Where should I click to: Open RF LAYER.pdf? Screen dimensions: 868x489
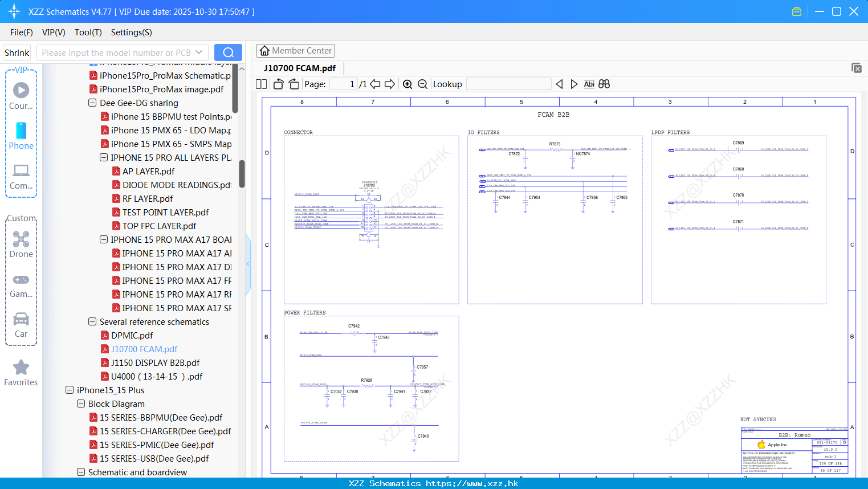148,198
